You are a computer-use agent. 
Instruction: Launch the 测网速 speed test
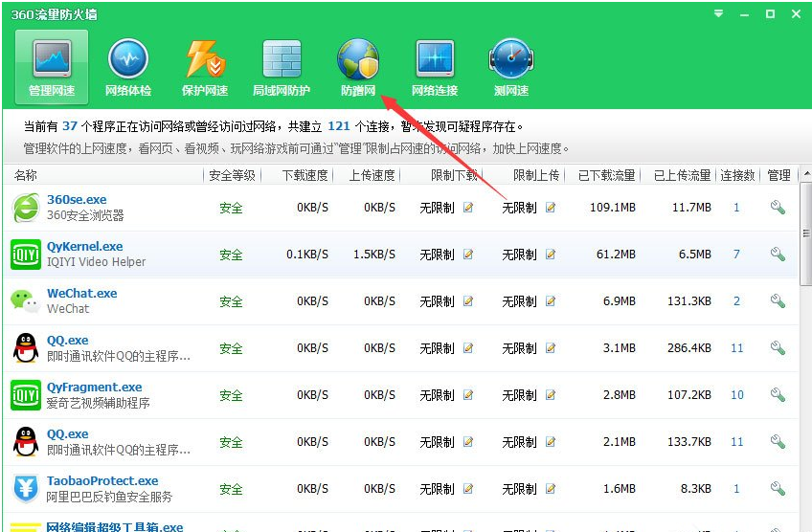pyautogui.click(x=511, y=67)
